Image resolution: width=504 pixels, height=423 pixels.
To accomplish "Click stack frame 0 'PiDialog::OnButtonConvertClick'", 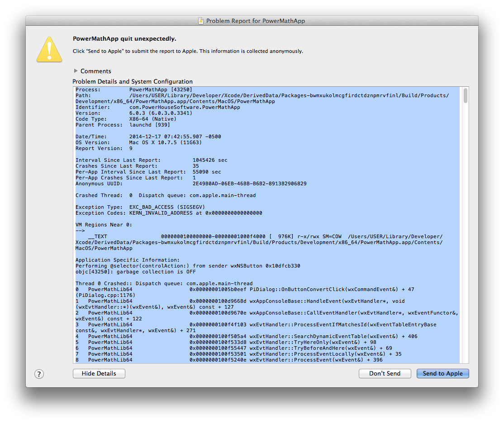I will click(x=245, y=289).
